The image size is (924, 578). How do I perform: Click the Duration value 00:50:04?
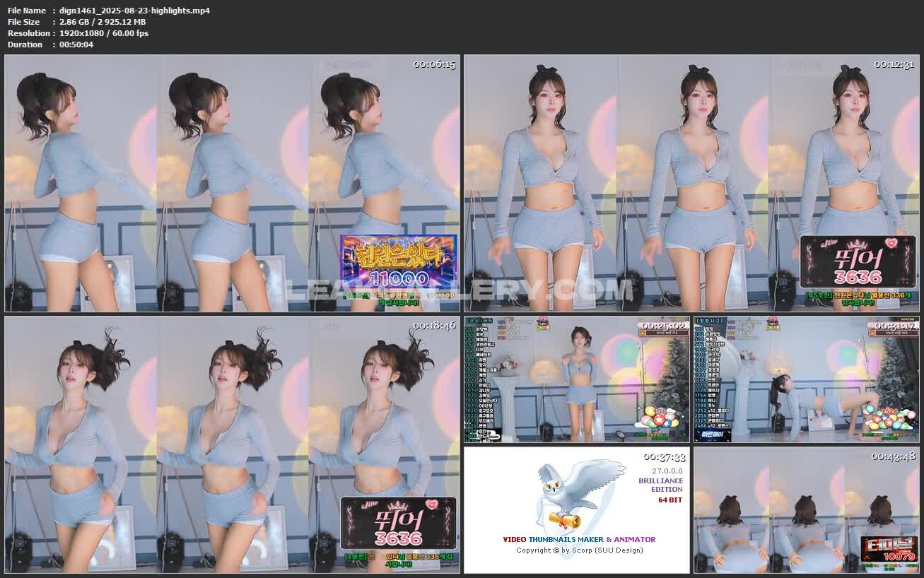(x=76, y=45)
